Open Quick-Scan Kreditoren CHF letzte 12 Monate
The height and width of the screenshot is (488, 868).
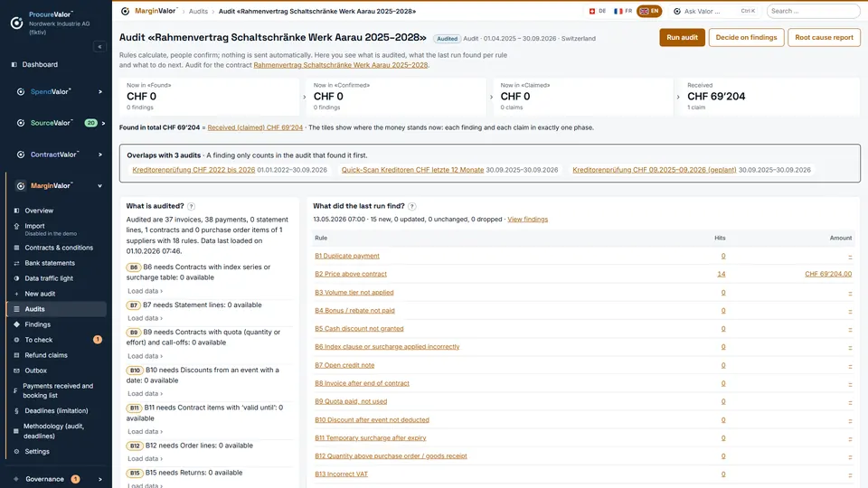point(412,171)
